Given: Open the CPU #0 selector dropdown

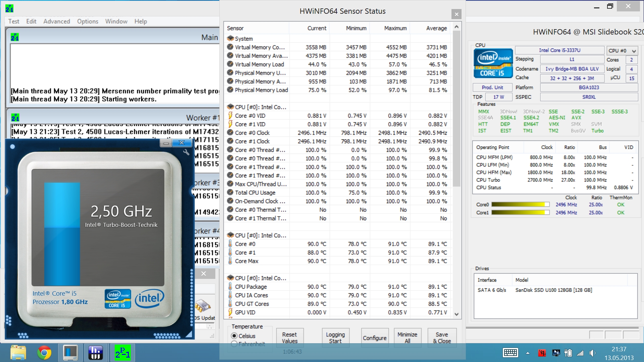Looking at the screenshot, I should (x=622, y=51).
